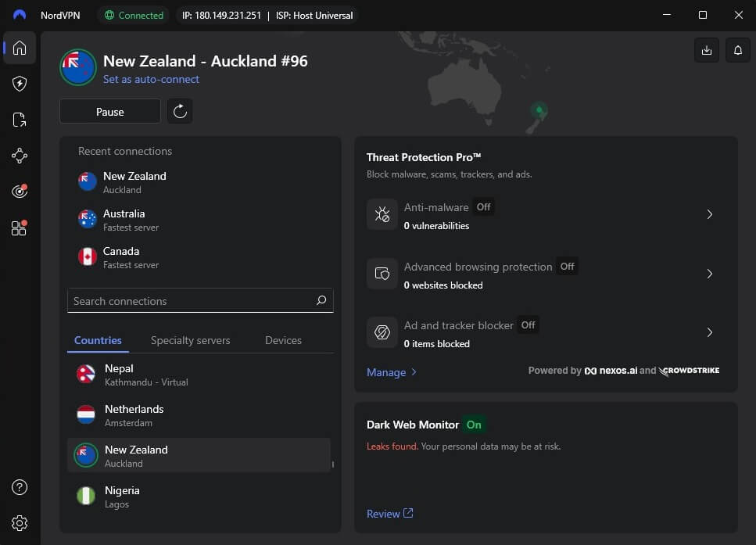
Task: Open the file sharing sidebar icon
Action: [x=20, y=120]
